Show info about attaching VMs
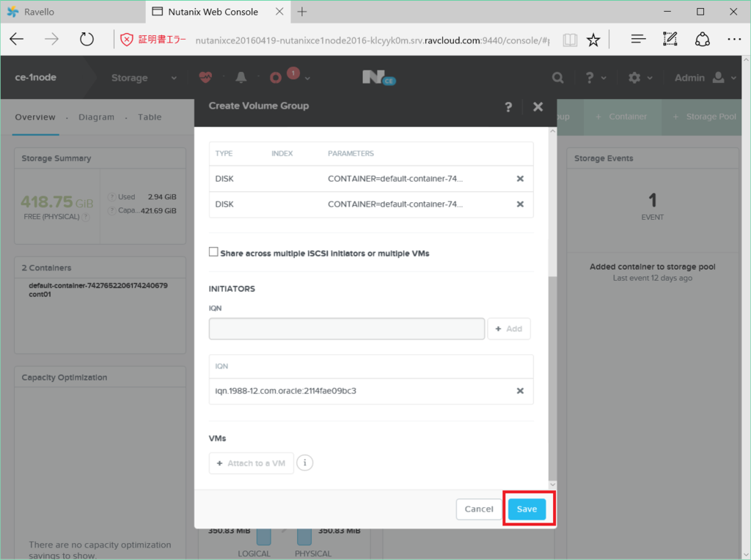 pyautogui.click(x=304, y=463)
